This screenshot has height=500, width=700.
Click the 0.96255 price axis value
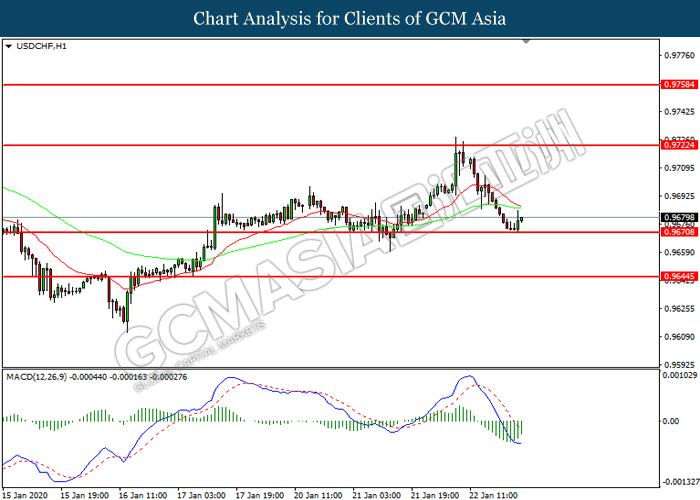679,308
